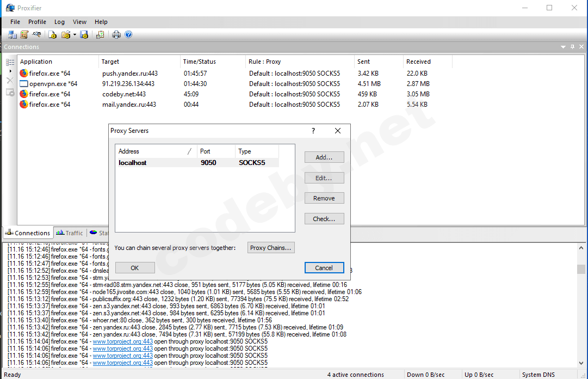
Task: Sort by Sent column header
Action: point(379,62)
